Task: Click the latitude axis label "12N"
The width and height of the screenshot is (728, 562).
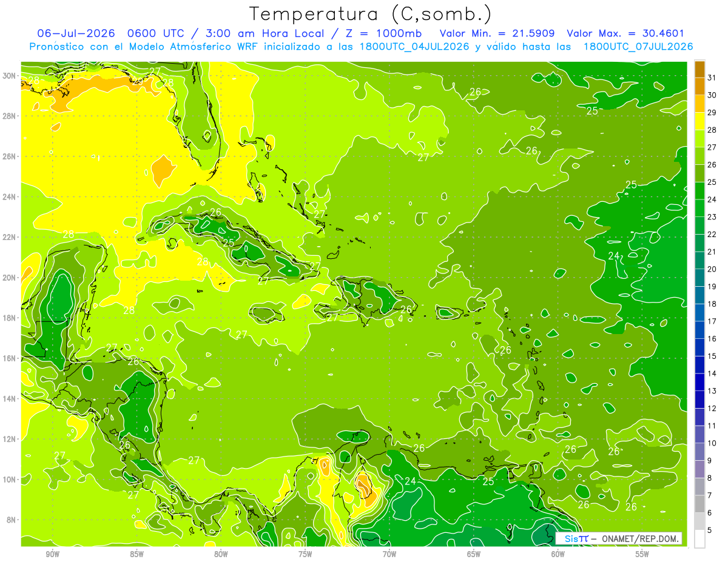Action: [x=10, y=439]
